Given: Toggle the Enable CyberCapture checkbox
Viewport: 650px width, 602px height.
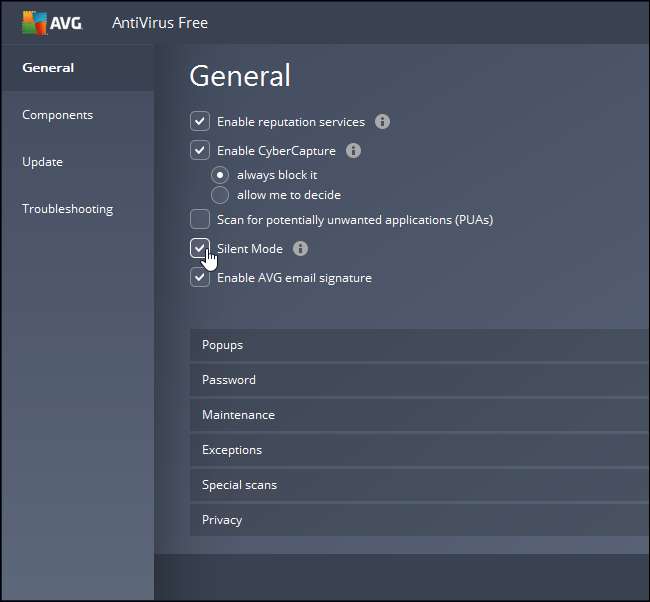Looking at the screenshot, I should click(x=200, y=151).
